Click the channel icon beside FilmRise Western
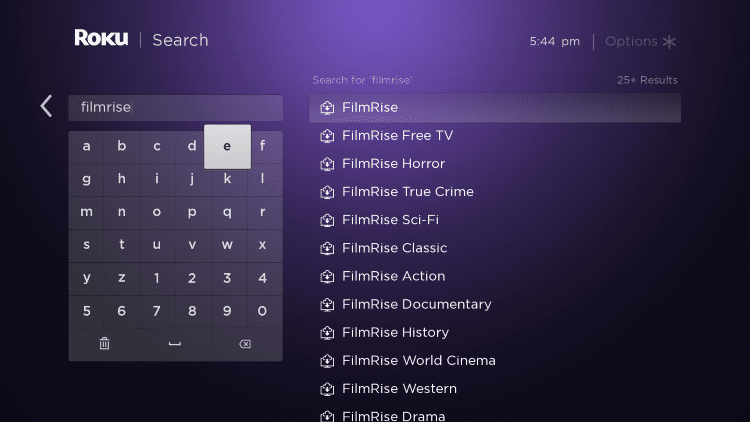This screenshot has height=422, width=750. point(327,389)
